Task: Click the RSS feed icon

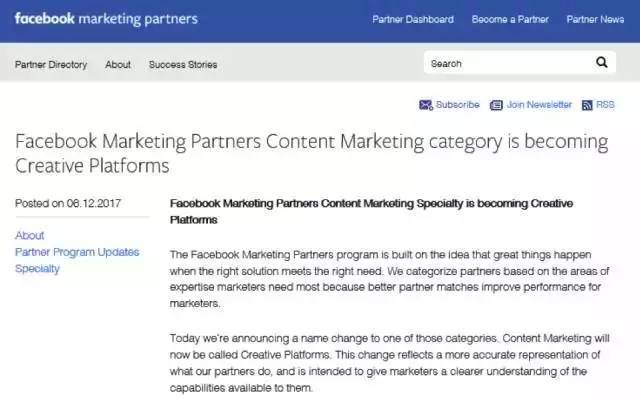Action: coord(587,105)
